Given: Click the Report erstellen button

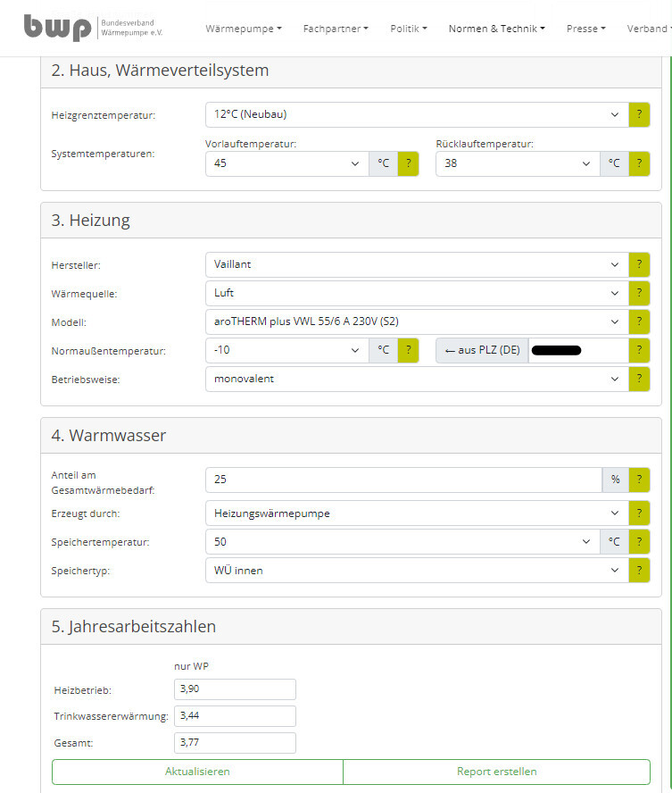Looking at the screenshot, I should pyautogui.click(x=496, y=772).
